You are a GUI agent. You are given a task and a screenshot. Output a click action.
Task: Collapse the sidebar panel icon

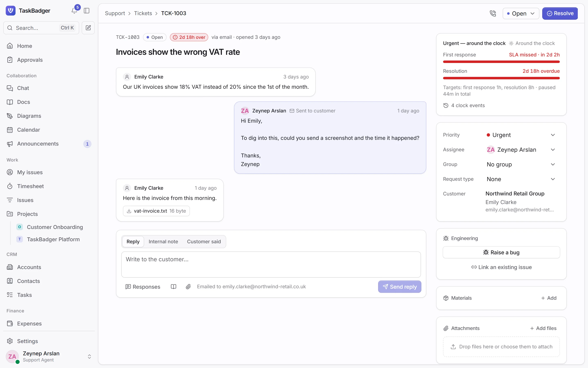[87, 11]
